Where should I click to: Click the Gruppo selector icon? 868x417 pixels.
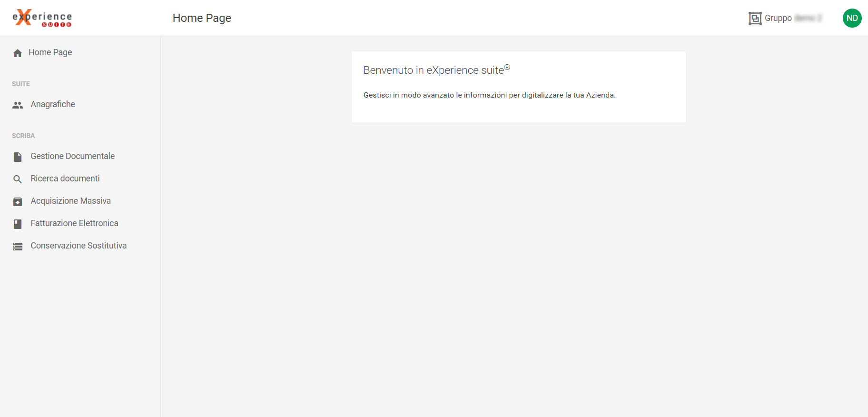click(x=755, y=18)
